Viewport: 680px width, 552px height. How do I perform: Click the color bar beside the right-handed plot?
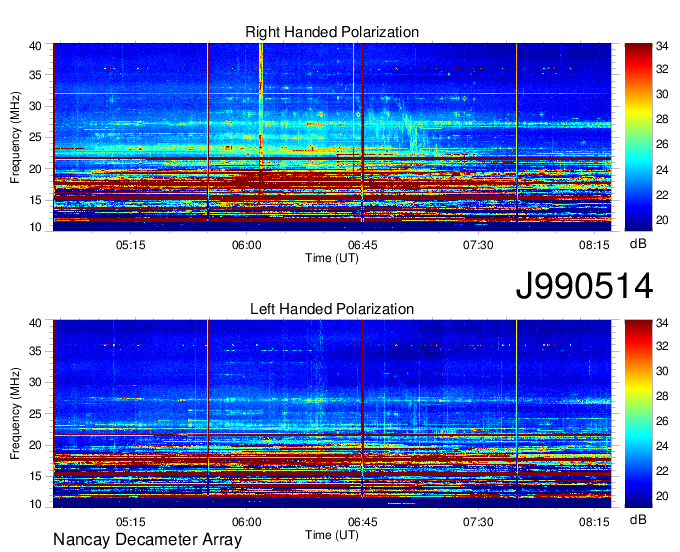coord(638,137)
